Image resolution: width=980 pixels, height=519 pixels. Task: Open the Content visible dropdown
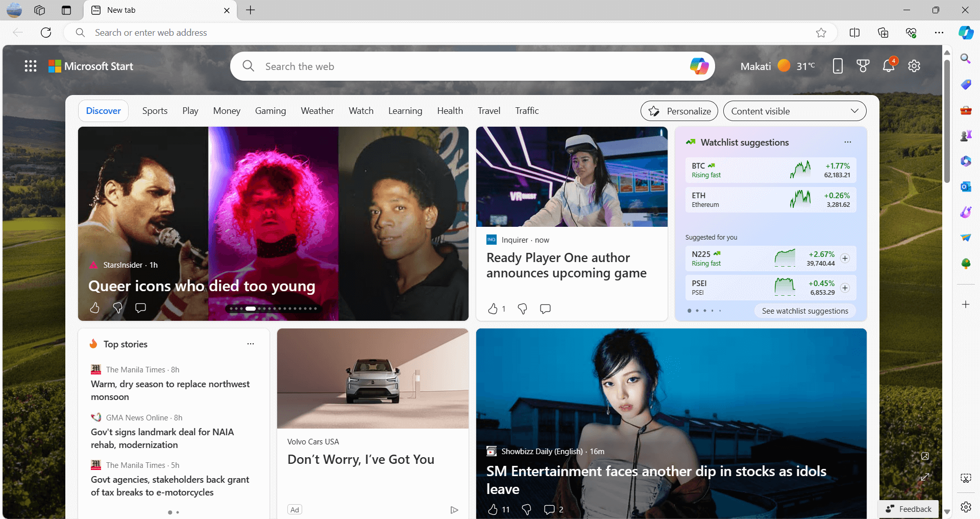point(794,111)
